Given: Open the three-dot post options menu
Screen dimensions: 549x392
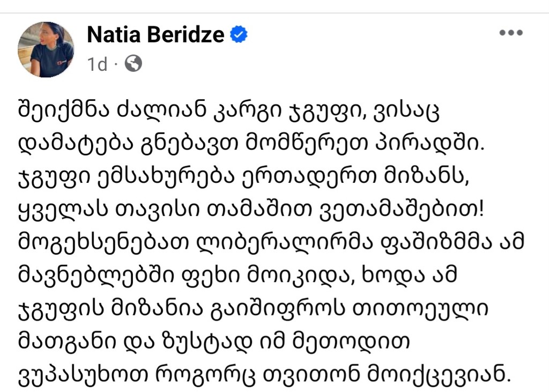Looking at the screenshot, I should click(511, 33).
